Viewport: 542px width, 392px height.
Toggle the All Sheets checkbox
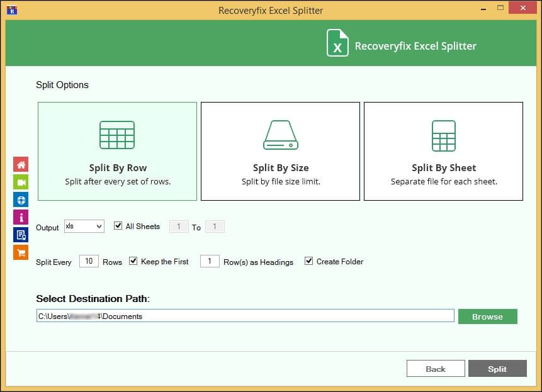tap(118, 226)
